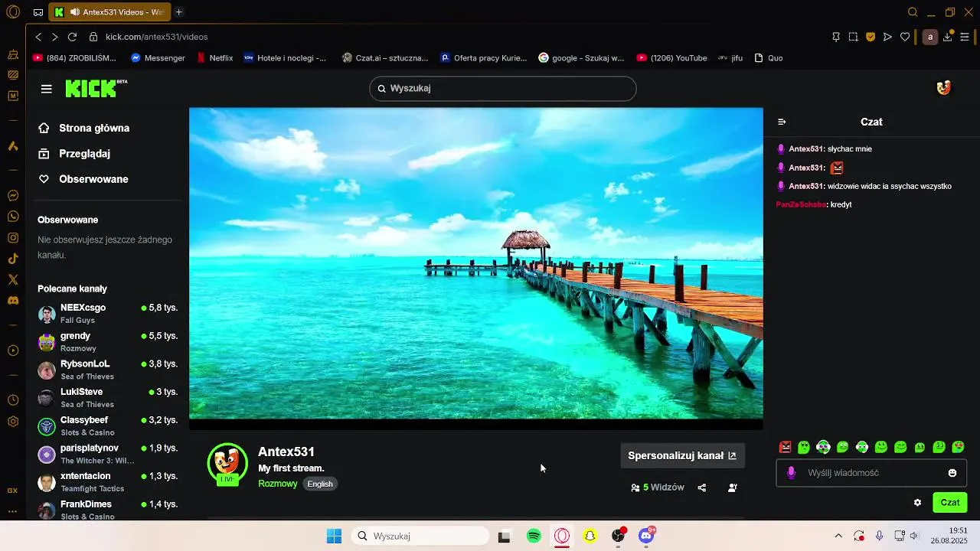
Task: Open chat settings gear icon
Action: (917, 503)
